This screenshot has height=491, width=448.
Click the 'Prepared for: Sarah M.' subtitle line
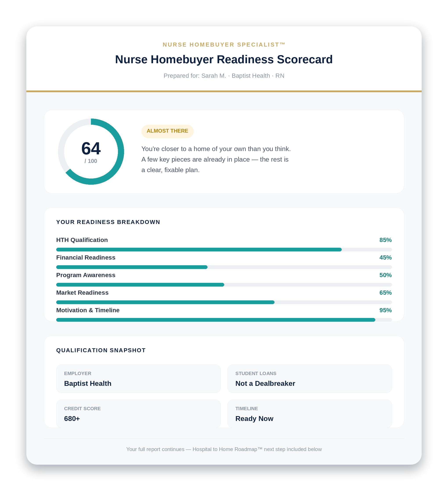coord(224,76)
